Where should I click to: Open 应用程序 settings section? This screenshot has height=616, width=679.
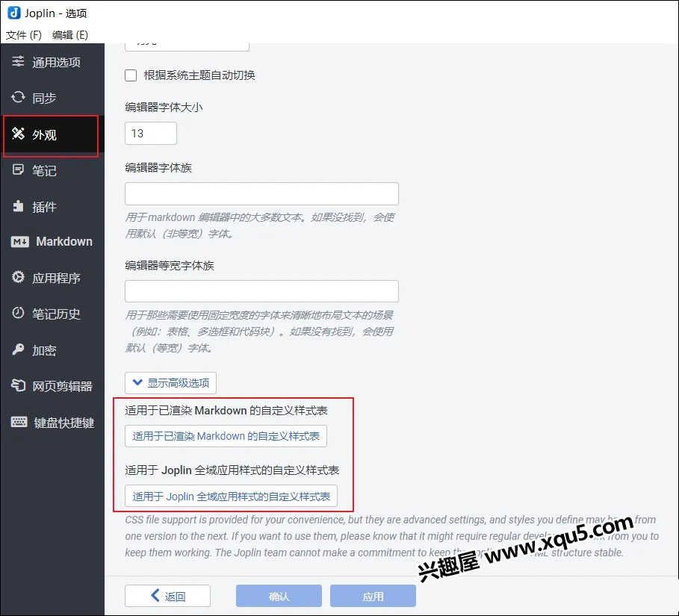(x=52, y=278)
